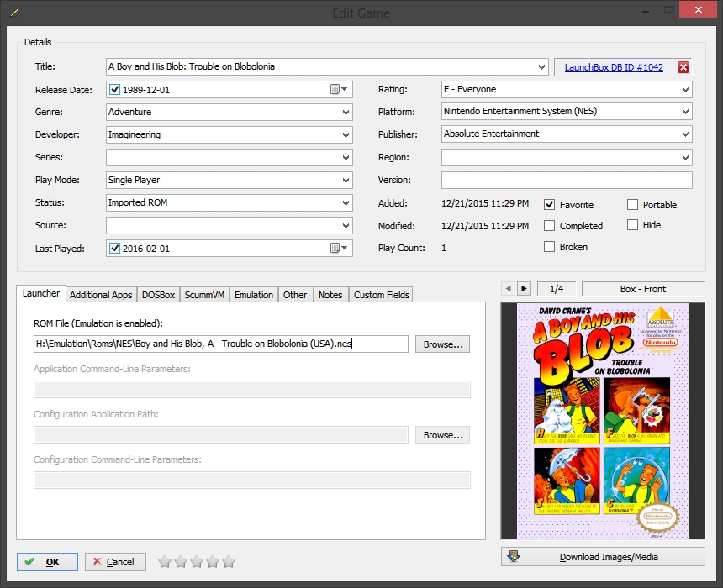The image size is (723, 588).
Task: Click the pencil icon in the title bar
Action: pyautogui.click(x=15, y=12)
